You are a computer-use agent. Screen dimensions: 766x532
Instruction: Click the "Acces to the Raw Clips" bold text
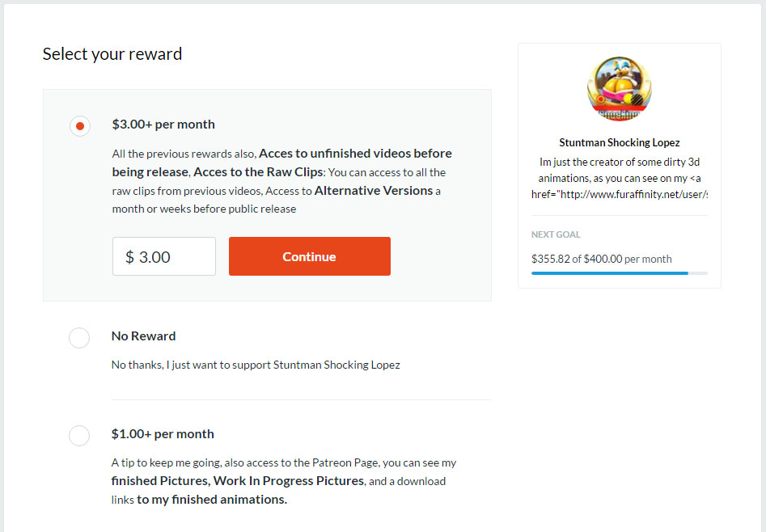(x=258, y=172)
